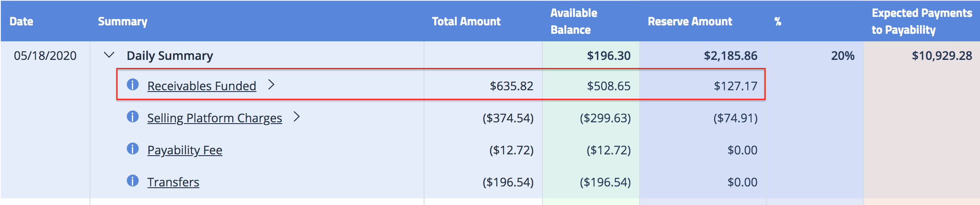Image resolution: width=980 pixels, height=205 pixels.
Task: Open the Selling Platform Charges link
Action: pos(214,118)
